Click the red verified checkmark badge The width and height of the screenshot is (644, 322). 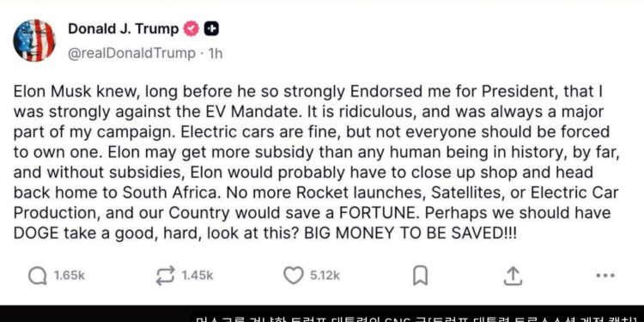(x=191, y=28)
